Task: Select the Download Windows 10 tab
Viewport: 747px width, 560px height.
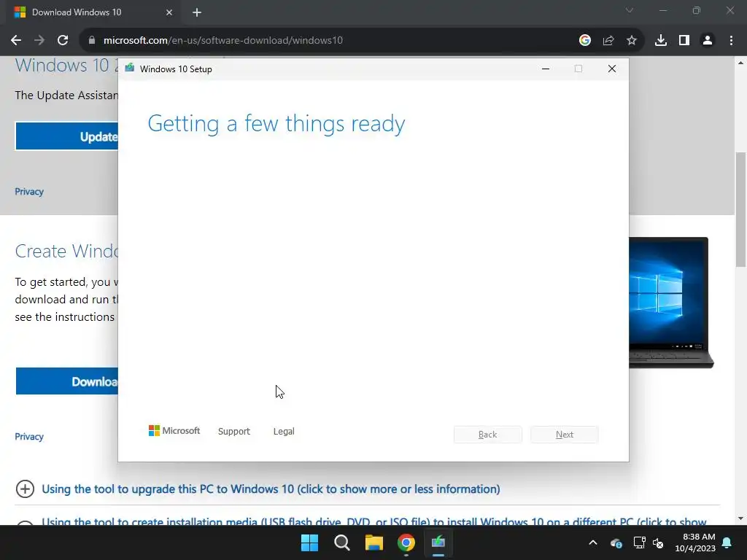Action: point(94,12)
